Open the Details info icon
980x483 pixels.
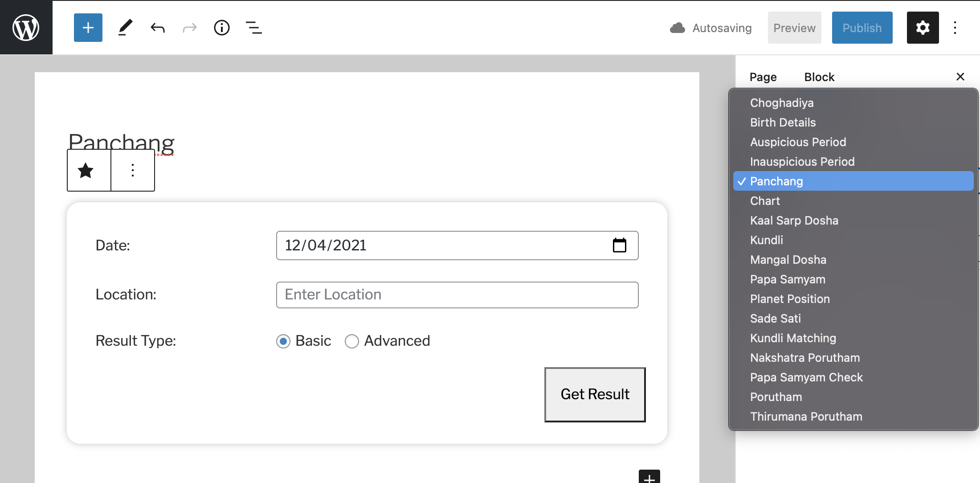click(221, 28)
